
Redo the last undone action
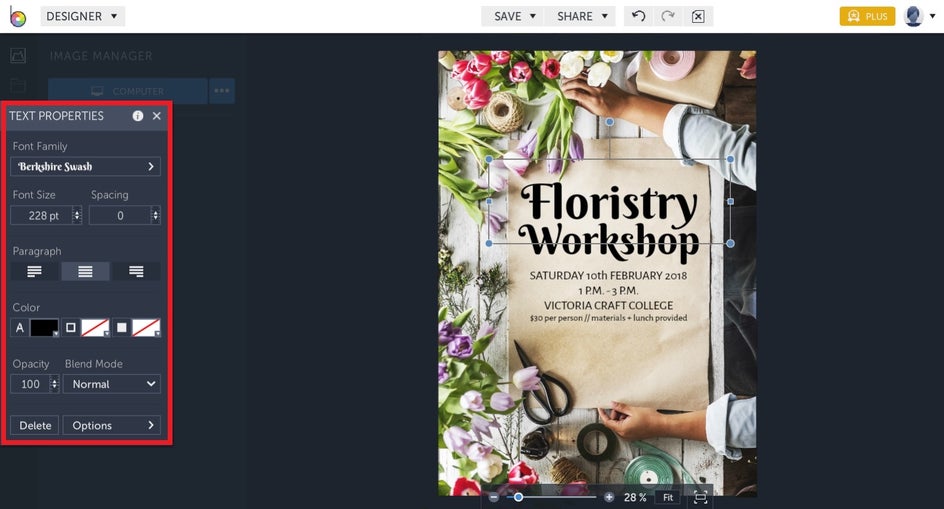(668, 16)
